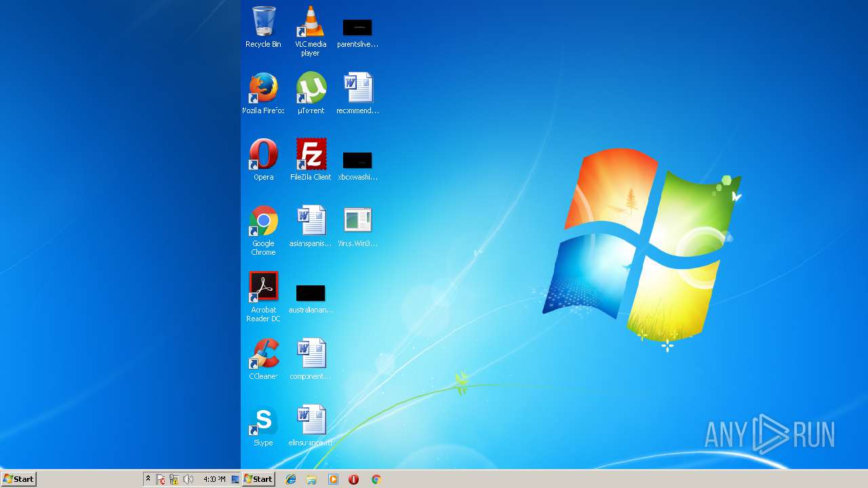Launch VLC media player shortcut
Viewport: 868px width, 488px height.
311,31
